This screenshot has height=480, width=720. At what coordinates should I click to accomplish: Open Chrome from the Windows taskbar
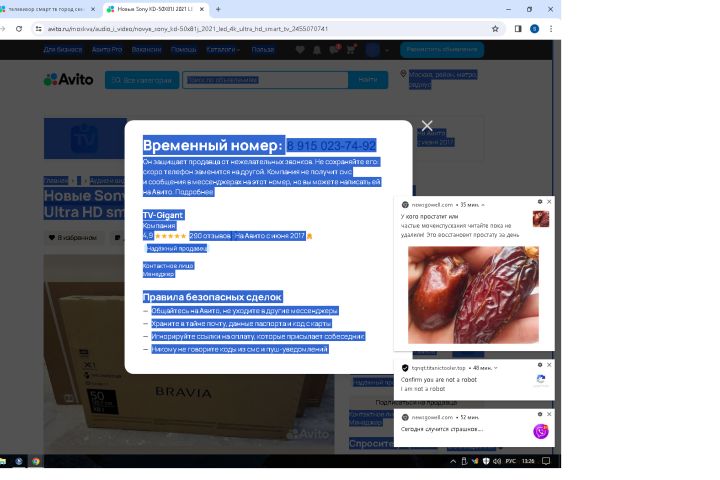pyautogui.click(x=35, y=461)
